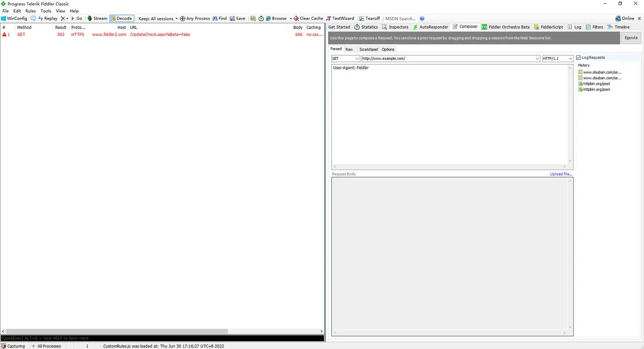Toggle the Decode button
This screenshot has height=349, width=644.
pos(121,18)
